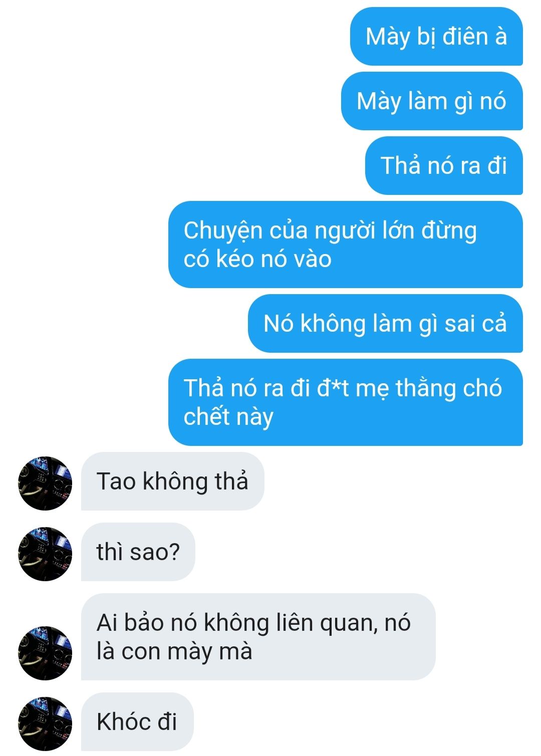Image resolution: width=541 pixels, height=756 pixels.
Task: Open avatar beside 'Ai bảo nó không liên quan'
Action: point(45,652)
